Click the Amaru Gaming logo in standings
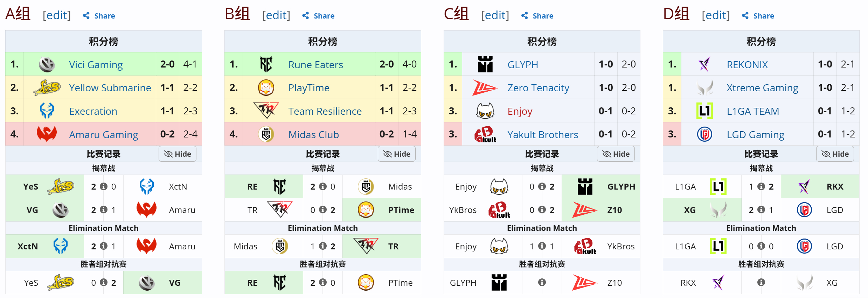This screenshot has width=868, height=298. (47, 134)
